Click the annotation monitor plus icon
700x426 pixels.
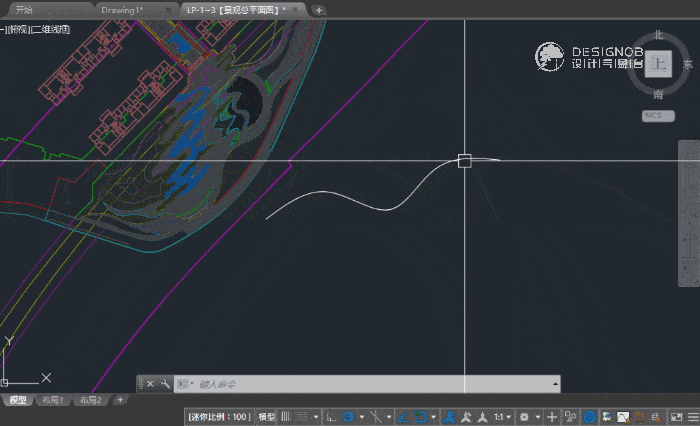(x=552, y=417)
